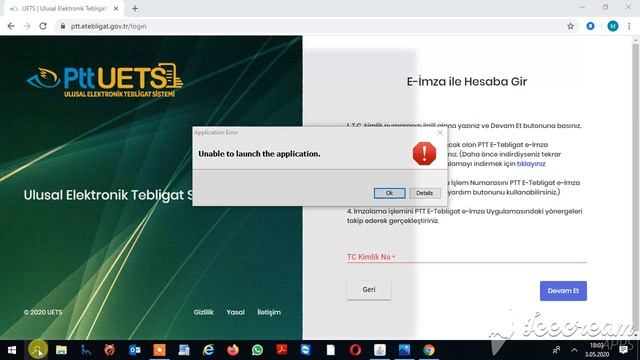
Task: Open the taskbar clock and date
Action: (x=597, y=350)
